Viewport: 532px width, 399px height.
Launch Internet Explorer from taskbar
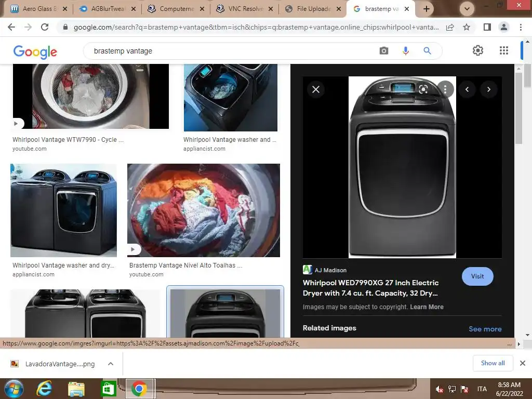44,389
